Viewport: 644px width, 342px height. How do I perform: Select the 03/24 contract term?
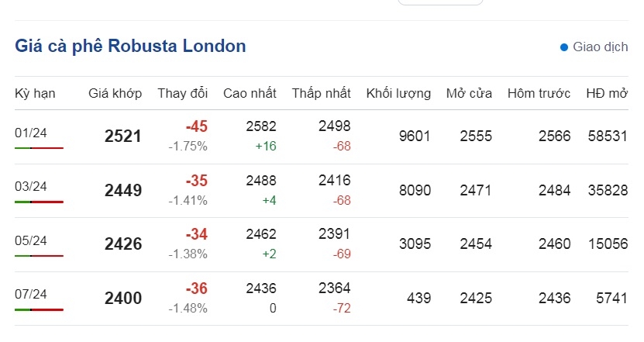[31, 186]
